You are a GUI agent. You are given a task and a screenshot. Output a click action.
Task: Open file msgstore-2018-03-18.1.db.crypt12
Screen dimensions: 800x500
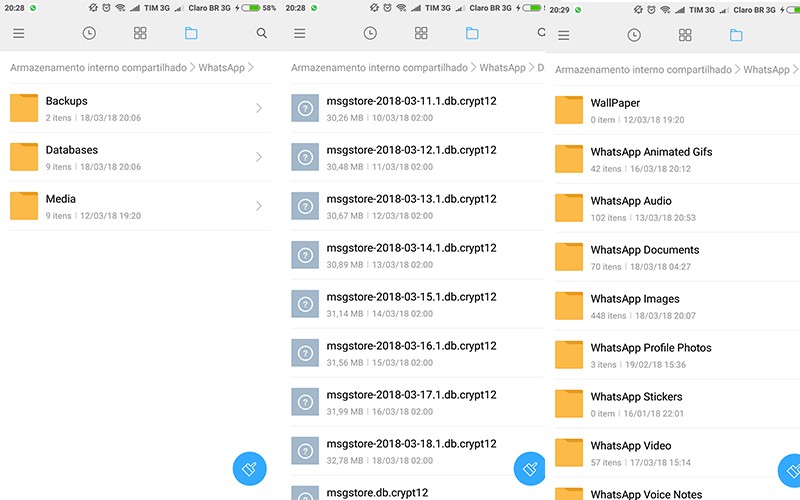pyautogui.click(x=418, y=451)
